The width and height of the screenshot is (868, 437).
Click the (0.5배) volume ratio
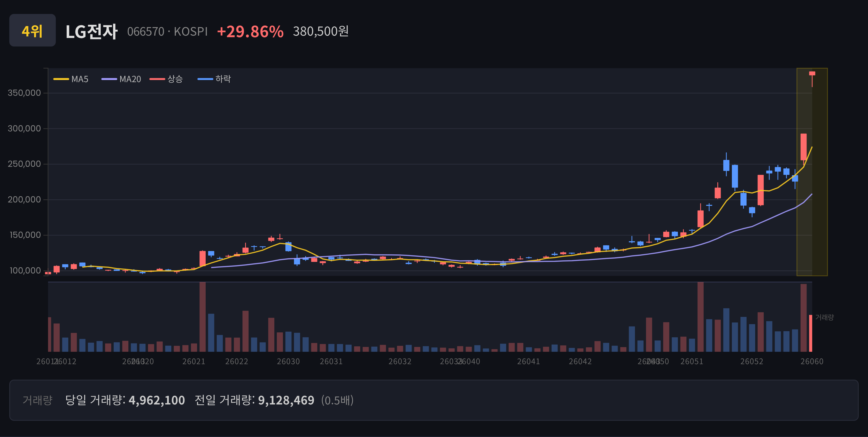point(337,400)
